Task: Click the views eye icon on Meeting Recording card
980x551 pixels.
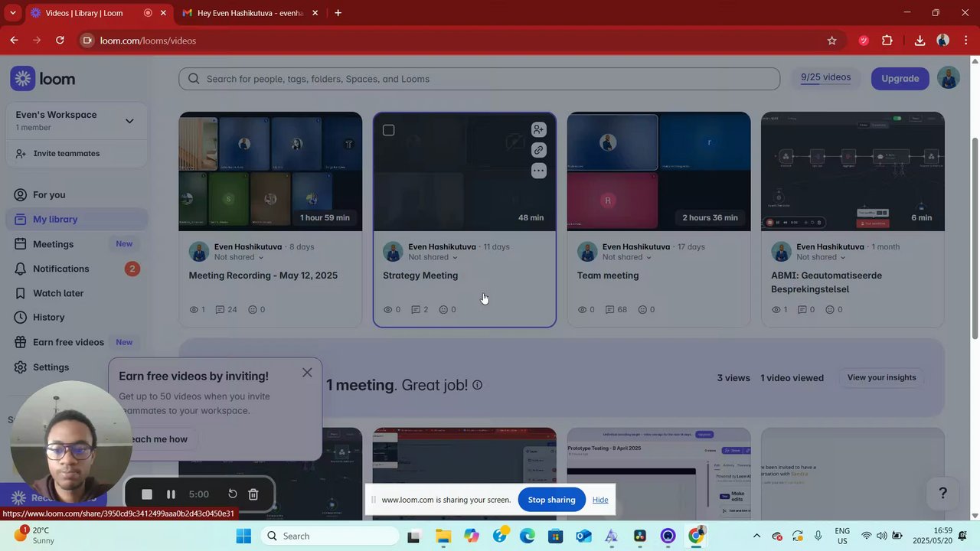Action: coord(194,310)
